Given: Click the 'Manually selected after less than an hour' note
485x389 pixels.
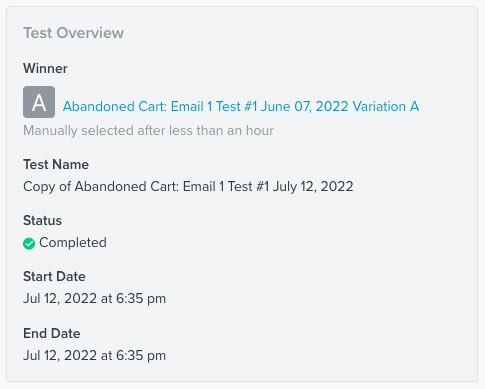Looking at the screenshot, I should coord(148,130).
